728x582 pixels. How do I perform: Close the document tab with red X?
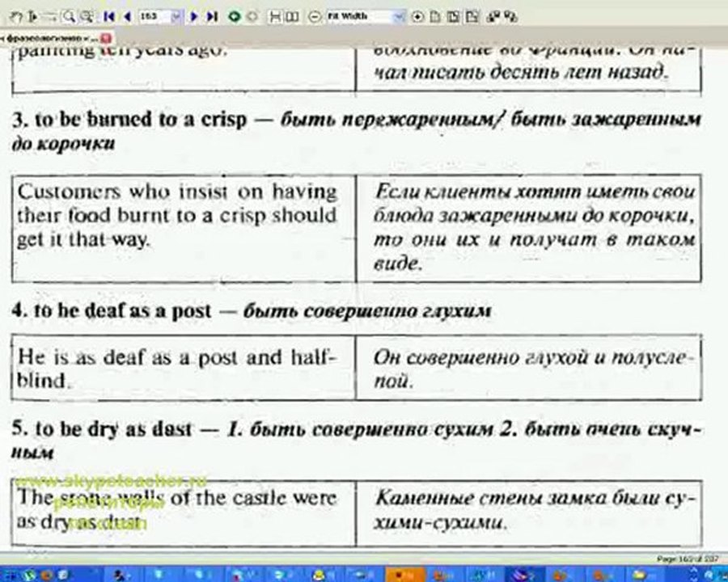(106, 38)
